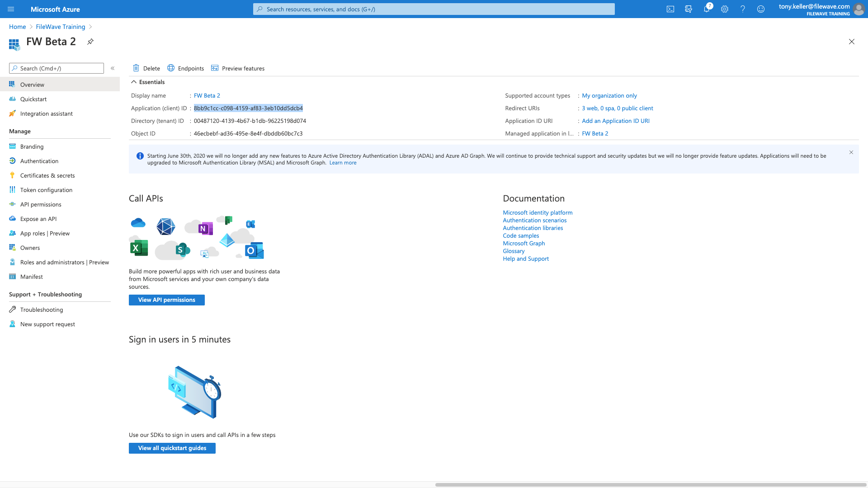Open Microsoft Graph docs link
This screenshot has width=868, height=488.
[x=524, y=243]
